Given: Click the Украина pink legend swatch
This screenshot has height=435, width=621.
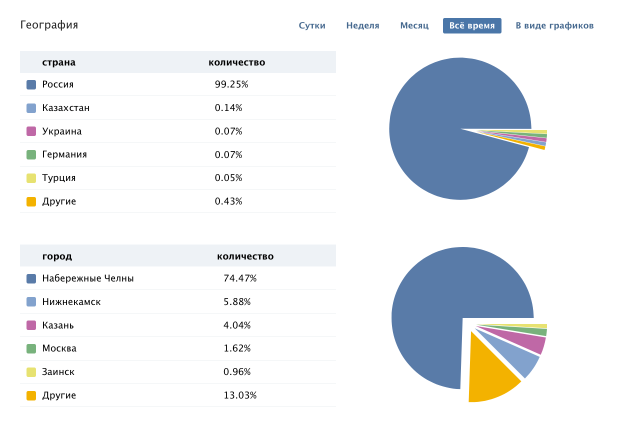Looking at the screenshot, I should tap(31, 131).
